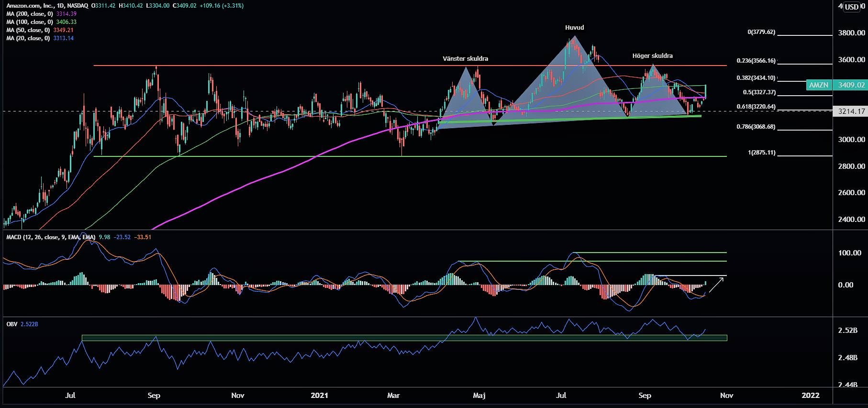Select the 'Höger skuldra' text annotation

coord(652,56)
